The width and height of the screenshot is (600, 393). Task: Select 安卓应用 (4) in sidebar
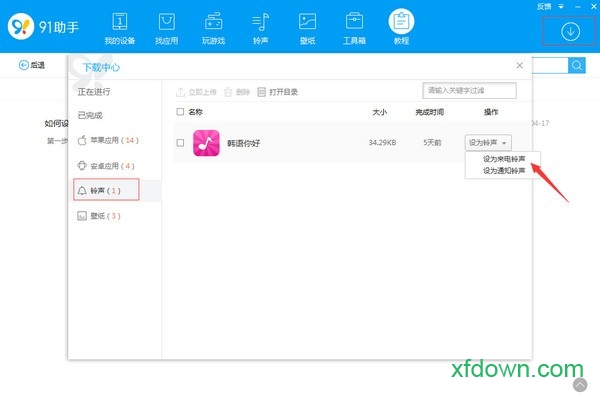point(106,166)
